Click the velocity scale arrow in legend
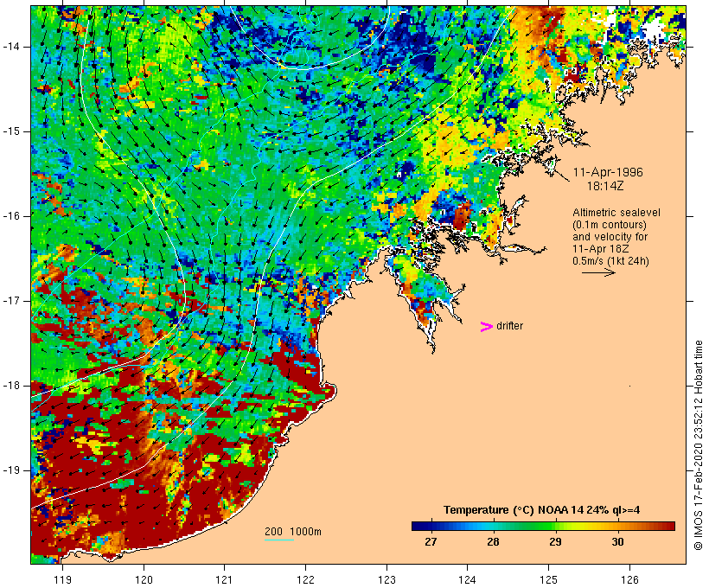This screenshot has width=709, height=588. 598,272
